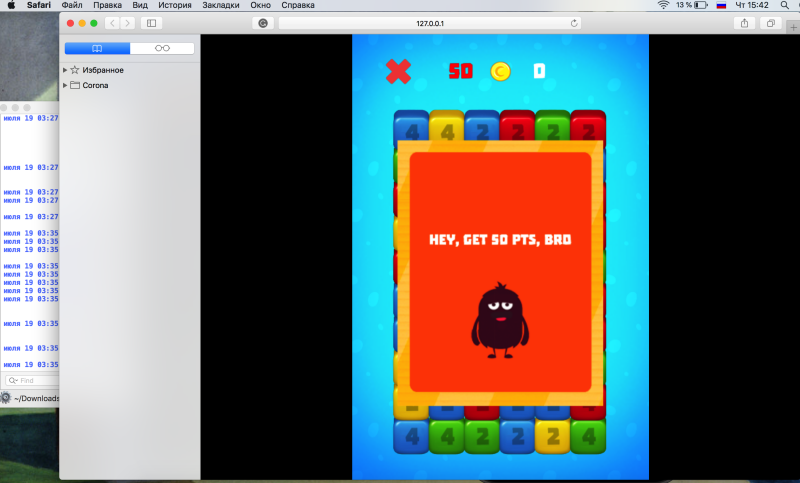The width and height of the screenshot is (800, 483).
Task: Click the battery status icon
Action: click(x=701, y=5)
